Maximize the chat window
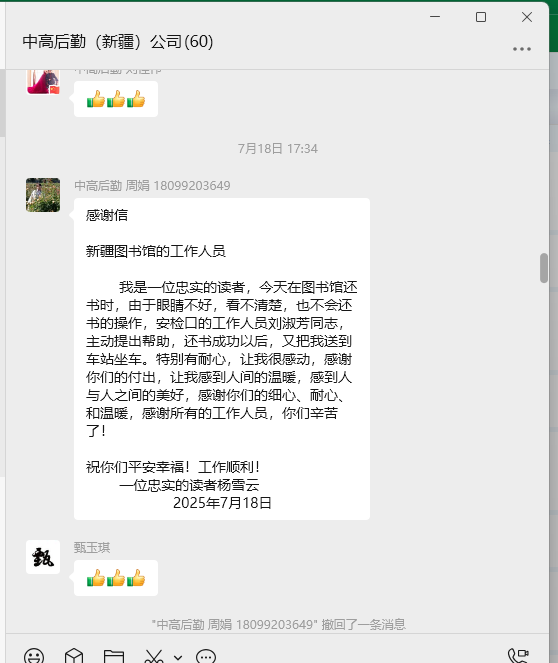 coord(481,17)
